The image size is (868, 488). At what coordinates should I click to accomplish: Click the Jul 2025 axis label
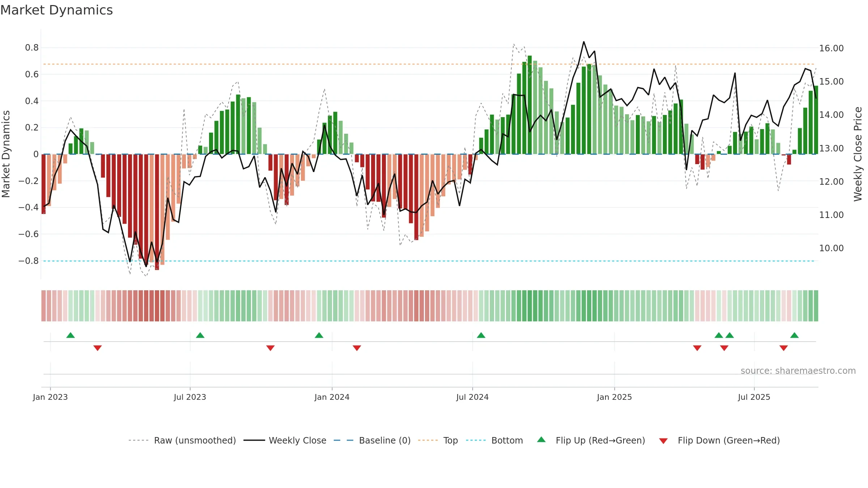click(x=754, y=397)
